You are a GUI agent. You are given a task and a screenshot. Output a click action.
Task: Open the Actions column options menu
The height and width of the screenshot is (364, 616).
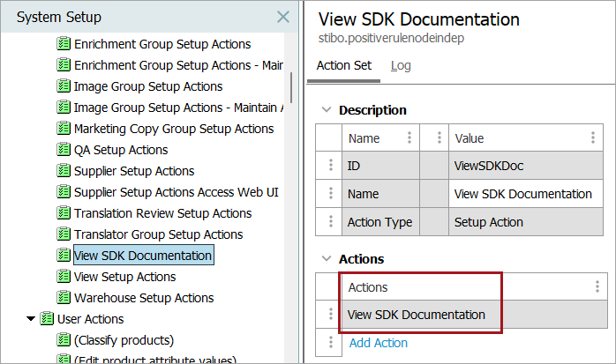597,286
